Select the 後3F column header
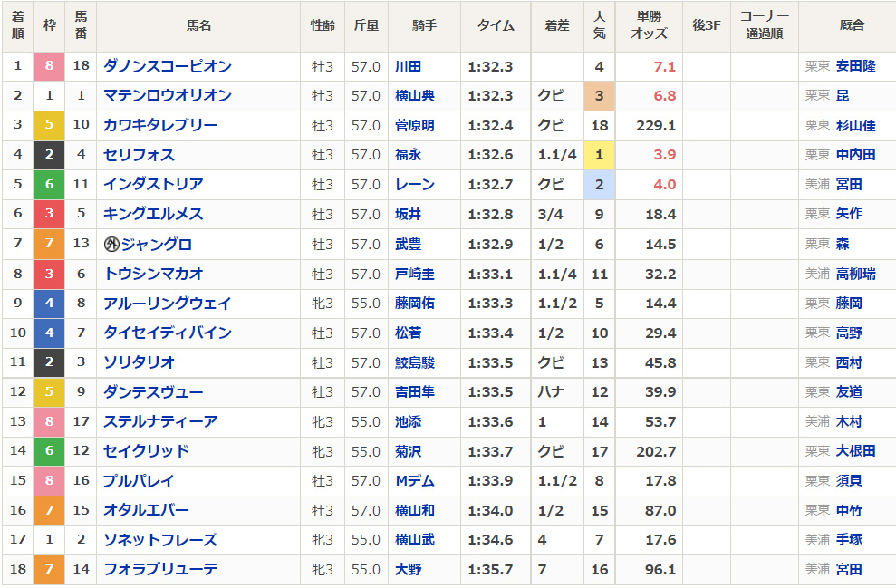This screenshot has height=588, width=896. tap(707, 25)
